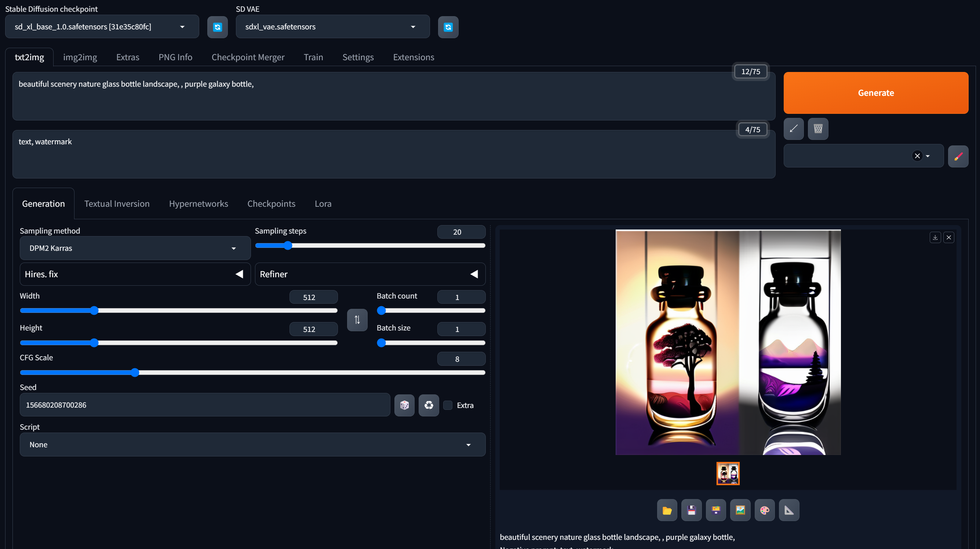Enable the Extra seed checkbox
This screenshot has height=549, width=980.
448,405
